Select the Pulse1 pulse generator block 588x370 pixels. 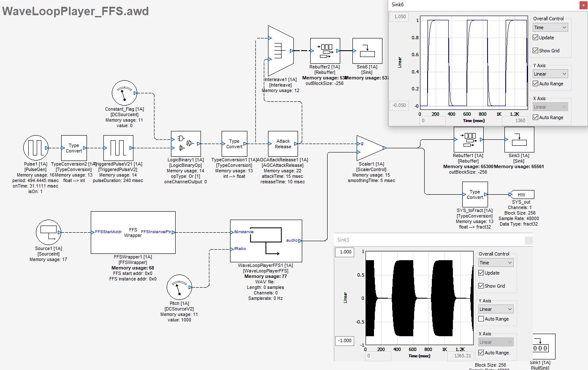[x=35, y=148]
